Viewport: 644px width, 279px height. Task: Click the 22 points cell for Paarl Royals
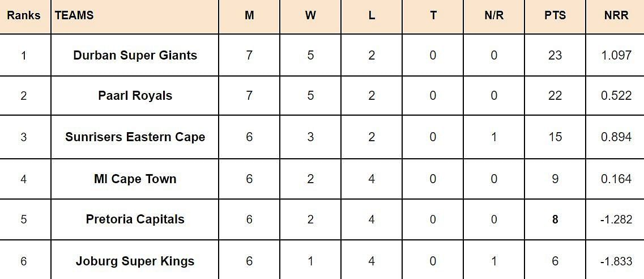tap(555, 95)
